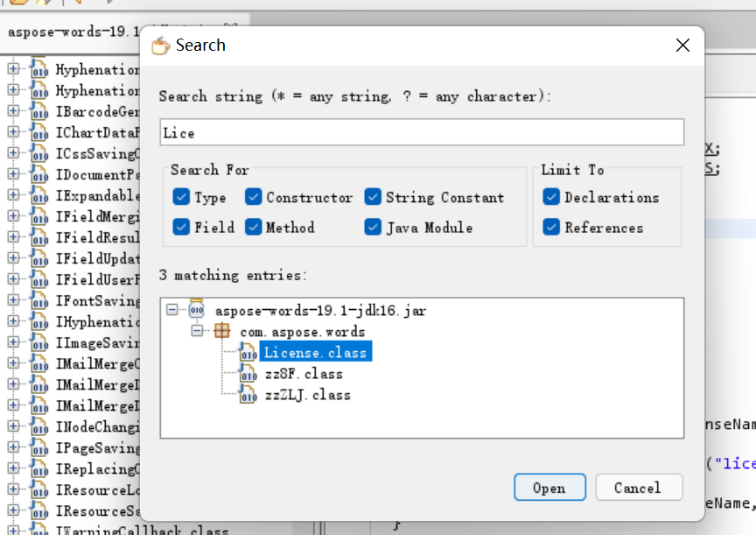Expand the IReplacingC tree node

pos(13,468)
